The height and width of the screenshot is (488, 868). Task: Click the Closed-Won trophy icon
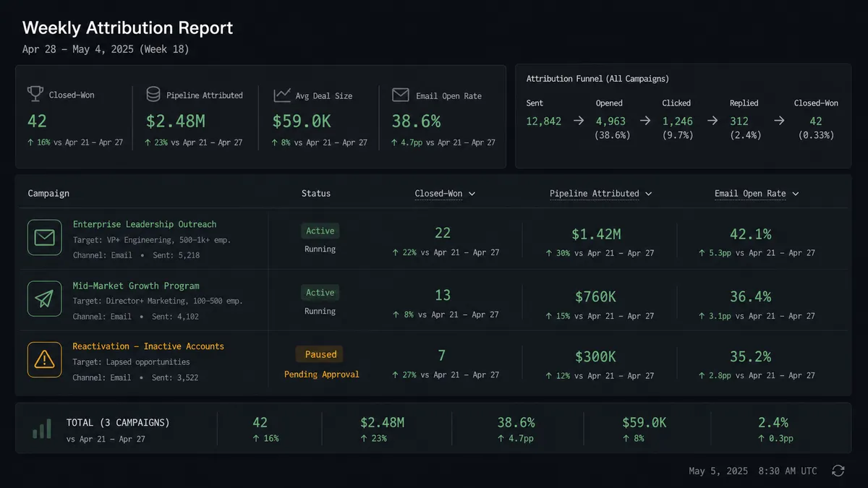pos(35,94)
